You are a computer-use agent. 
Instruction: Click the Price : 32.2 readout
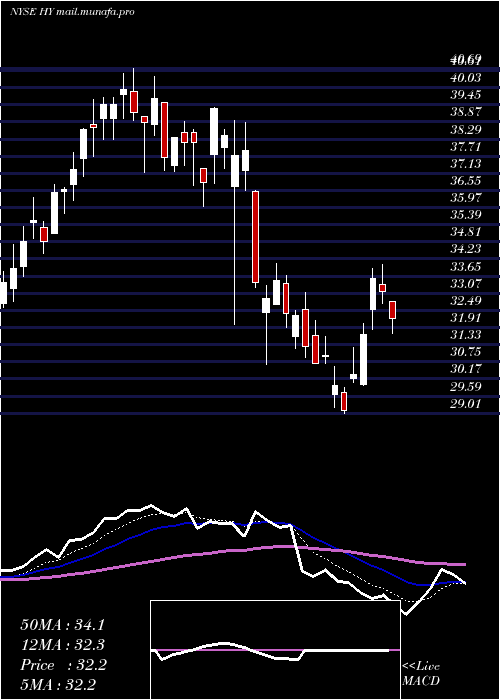[63, 665]
